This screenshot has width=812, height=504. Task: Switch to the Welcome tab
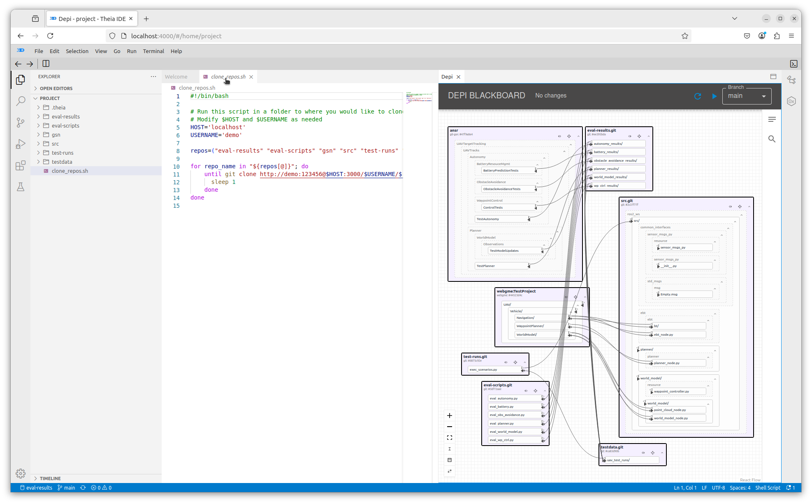(x=176, y=77)
